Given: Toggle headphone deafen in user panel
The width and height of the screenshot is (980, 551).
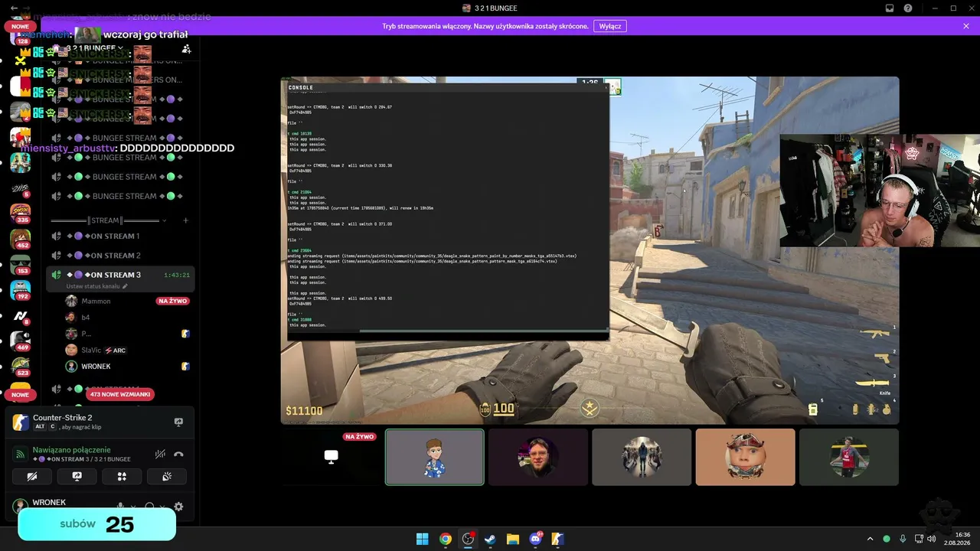Looking at the screenshot, I should pos(149,507).
